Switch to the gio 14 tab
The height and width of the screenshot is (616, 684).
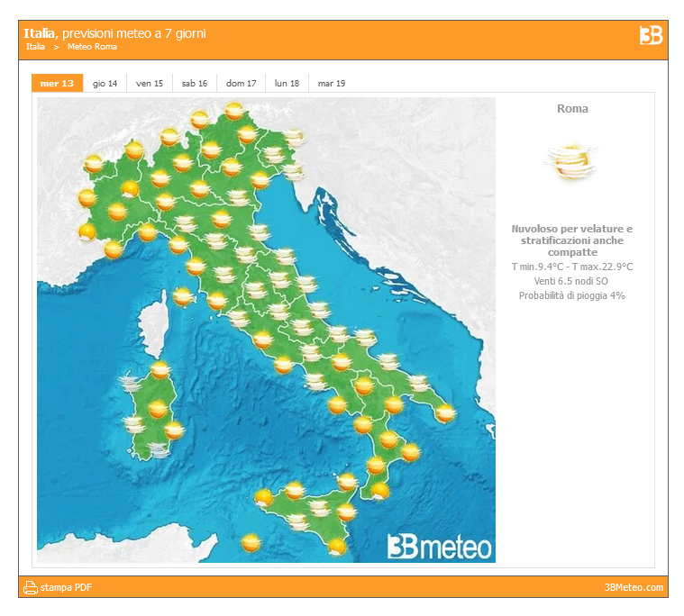tap(105, 84)
